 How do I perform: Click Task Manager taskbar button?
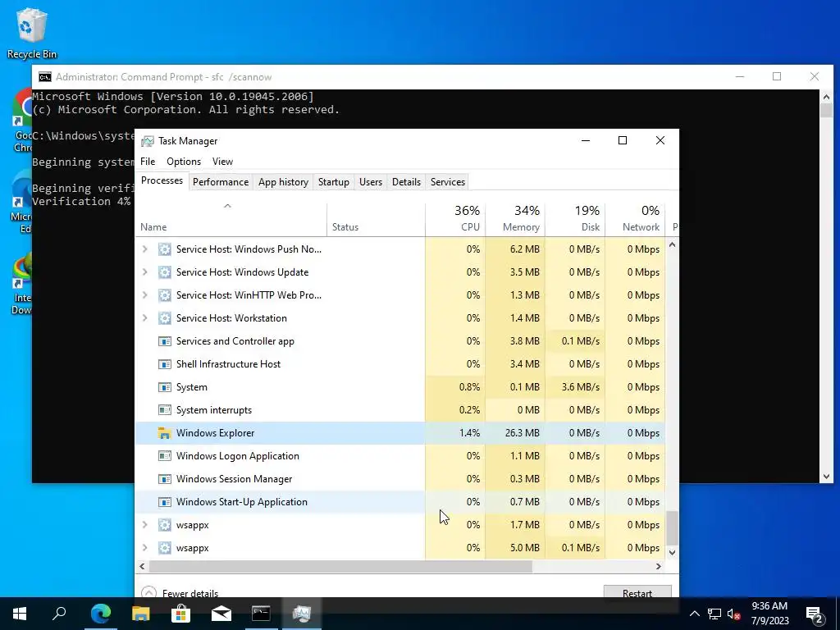point(302,614)
